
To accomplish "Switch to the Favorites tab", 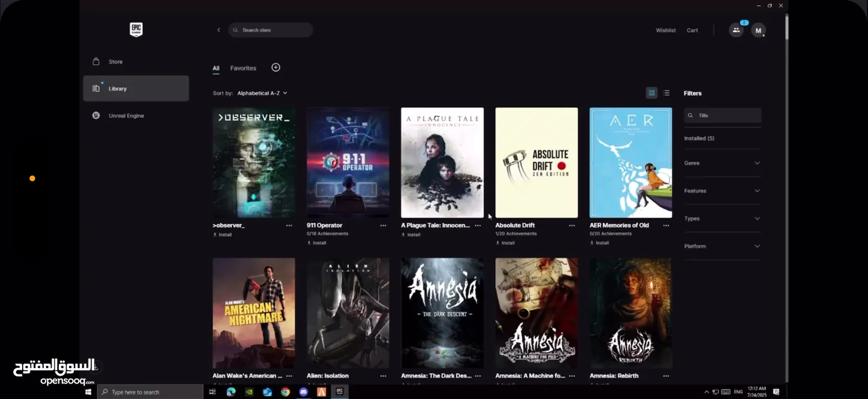I will click(x=243, y=68).
